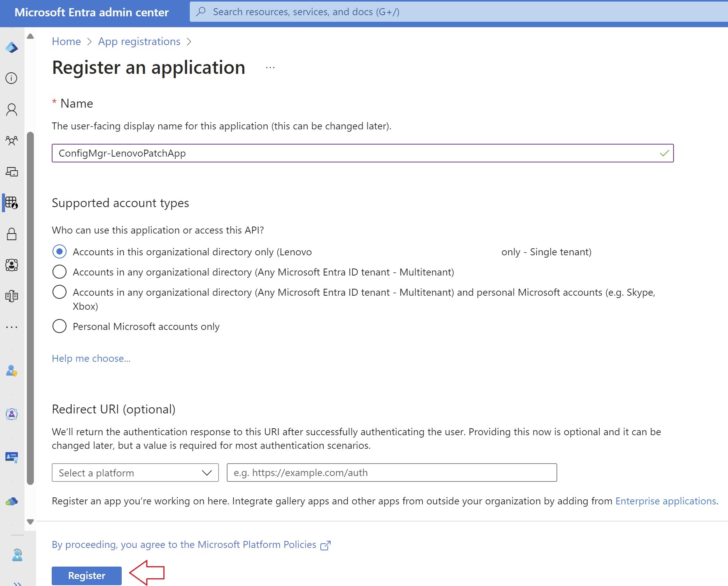This screenshot has width=728, height=586.
Task: Open the cloud icon in sidebar
Action: coord(12,501)
